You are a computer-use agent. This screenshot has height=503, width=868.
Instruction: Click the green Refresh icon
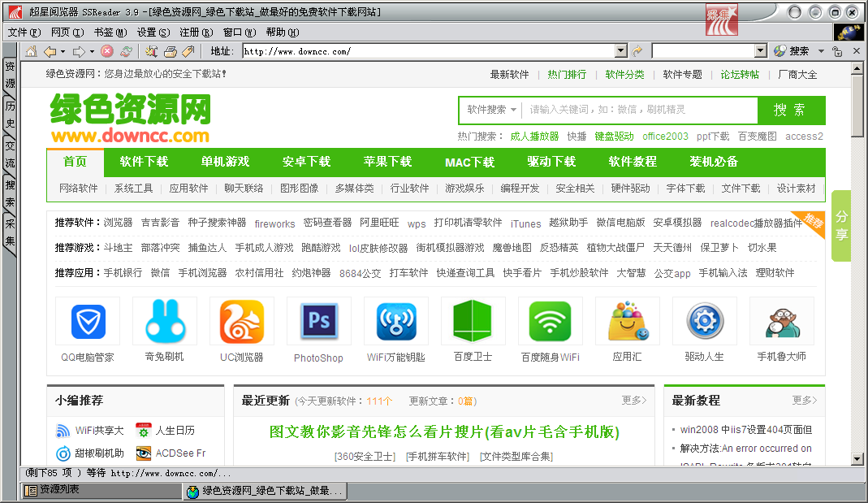(x=126, y=51)
